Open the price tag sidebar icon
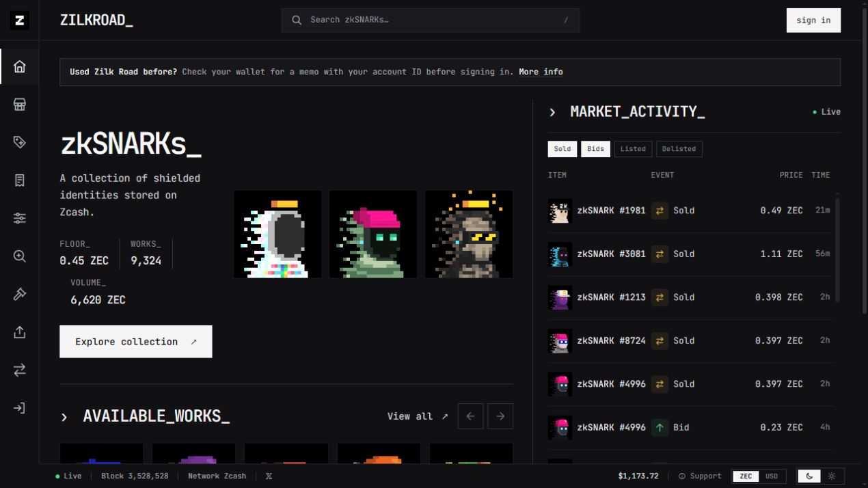Viewport: 868px width, 488px height. coord(19,142)
